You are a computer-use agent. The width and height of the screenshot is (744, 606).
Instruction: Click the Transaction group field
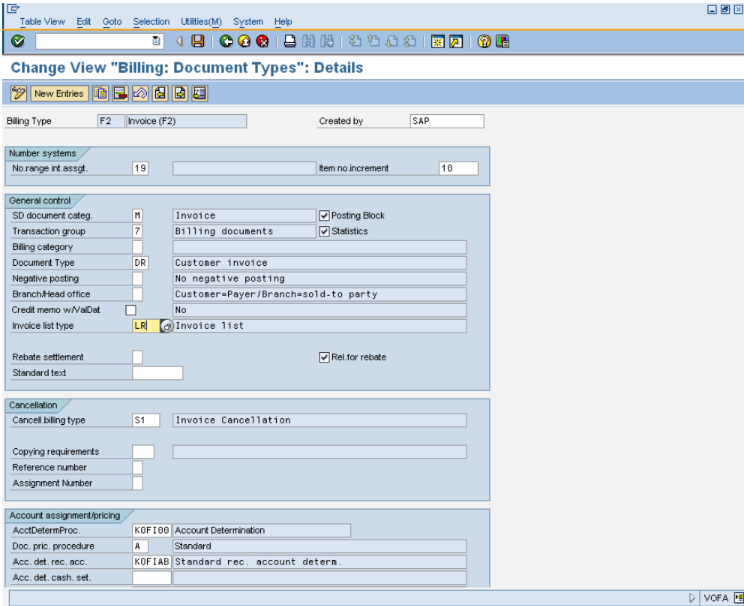click(138, 232)
